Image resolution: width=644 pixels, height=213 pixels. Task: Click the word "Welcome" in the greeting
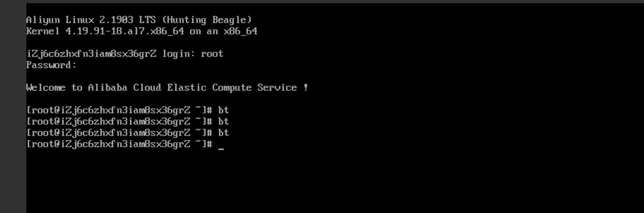(46, 88)
